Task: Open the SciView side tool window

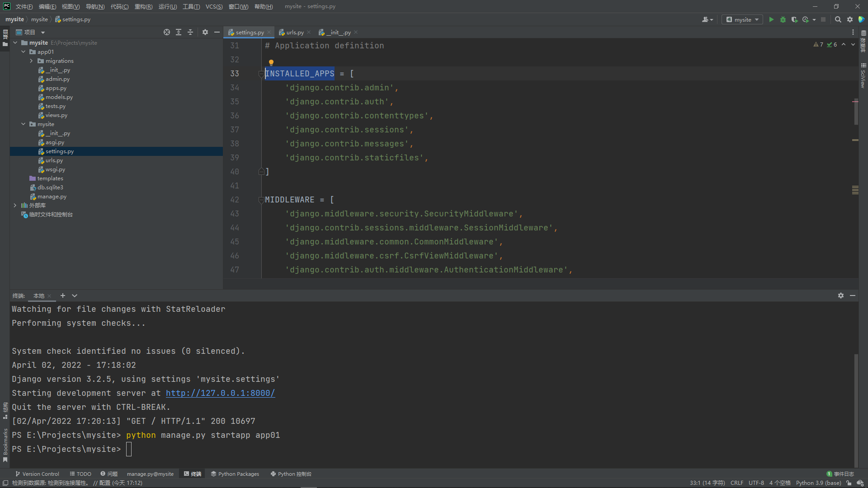Action: pos(863,75)
